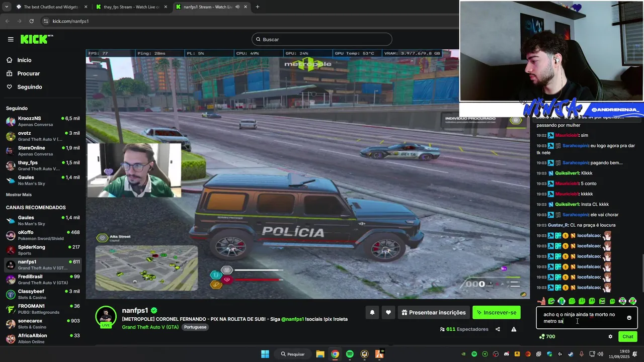Image resolution: width=644 pixels, height=362 pixels.
Task: Switch to thay_fps Stream tab
Action: pyautogui.click(x=131, y=7)
